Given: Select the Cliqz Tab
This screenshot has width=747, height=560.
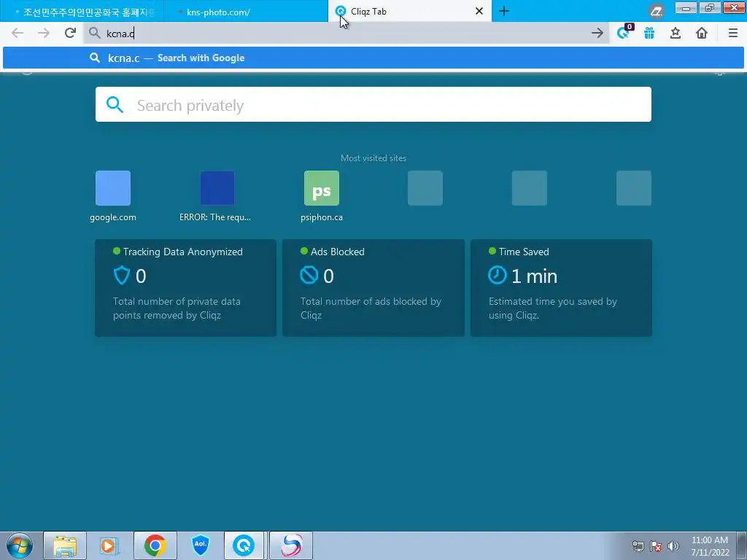Looking at the screenshot, I should (410, 12).
